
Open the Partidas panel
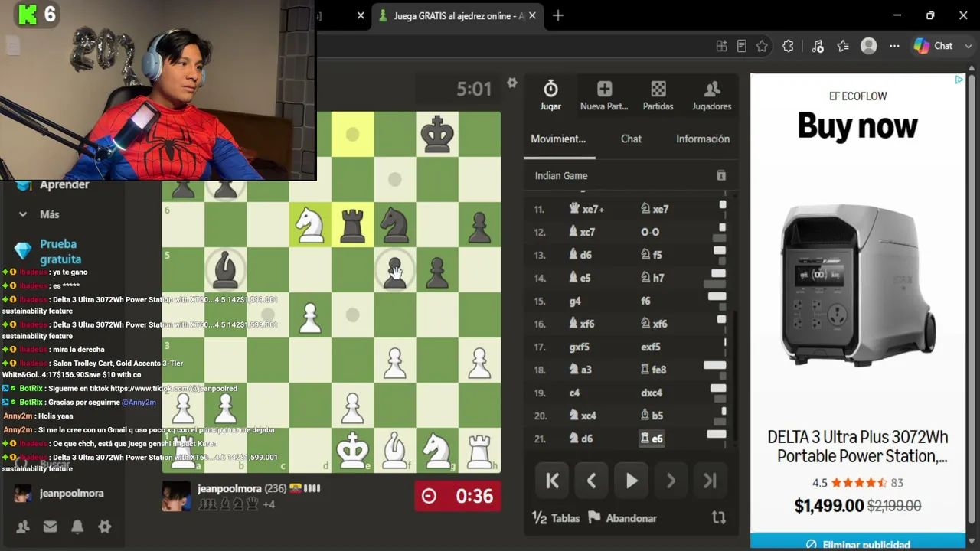click(658, 96)
